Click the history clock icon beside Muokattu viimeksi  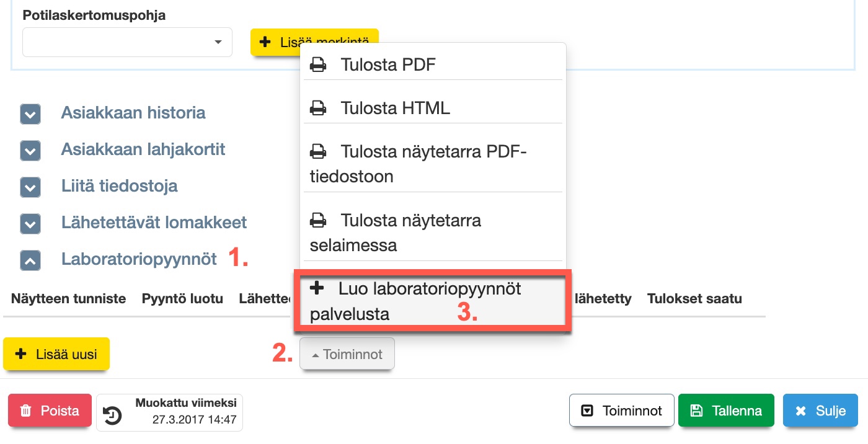(112, 414)
